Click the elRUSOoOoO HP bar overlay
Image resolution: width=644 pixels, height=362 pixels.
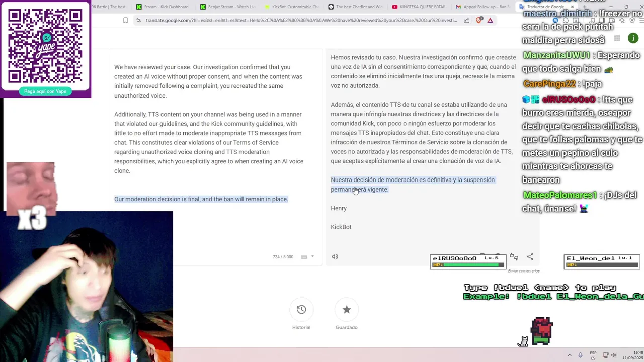point(468,262)
